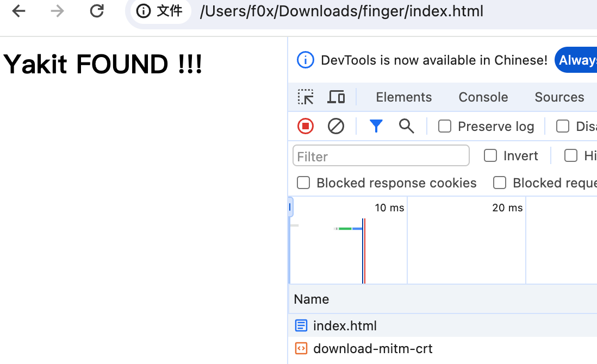Click into the network Filter field
This screenshot has width=597, height=364.
click(x=381, y=156)
